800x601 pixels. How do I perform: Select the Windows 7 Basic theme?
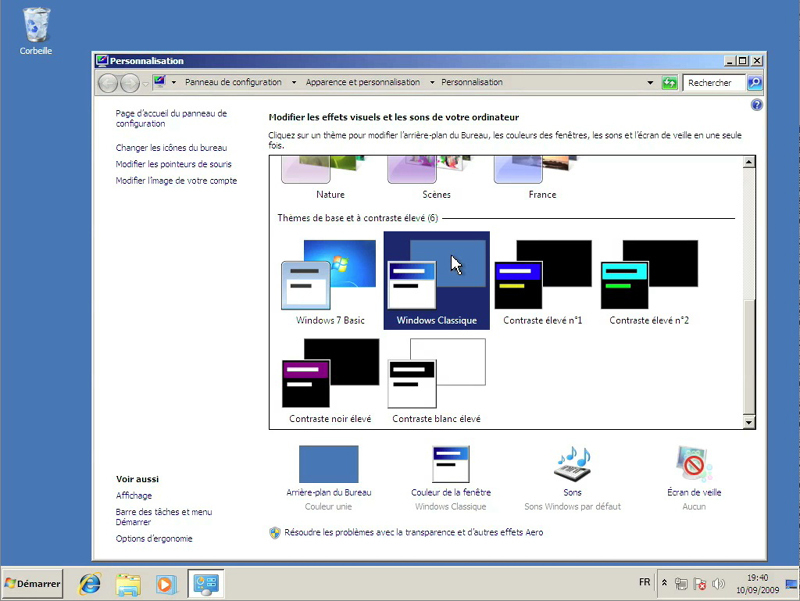(330, 281)
